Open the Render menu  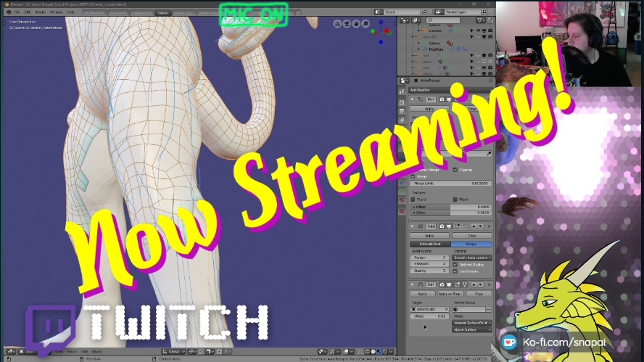tap(41, 12)
